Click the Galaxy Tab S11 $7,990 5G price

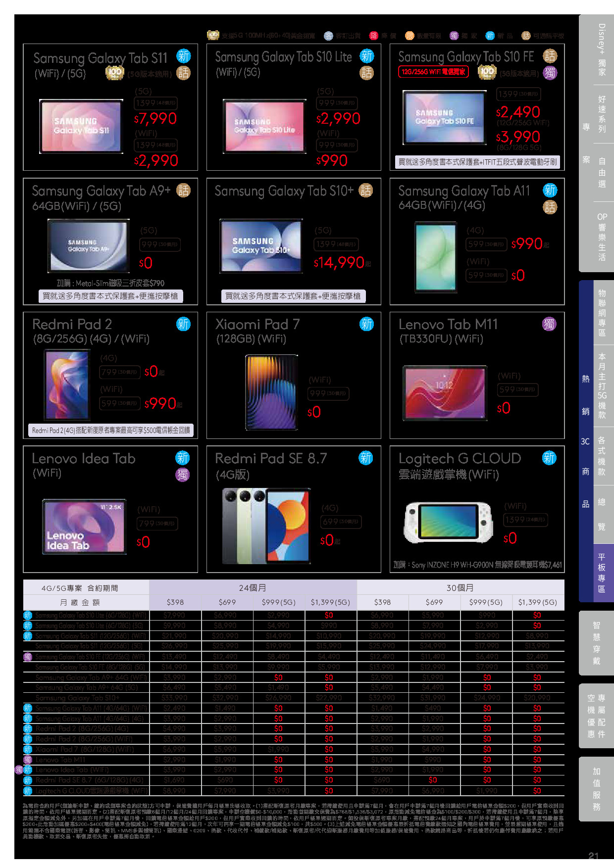[x=155, y=119]
